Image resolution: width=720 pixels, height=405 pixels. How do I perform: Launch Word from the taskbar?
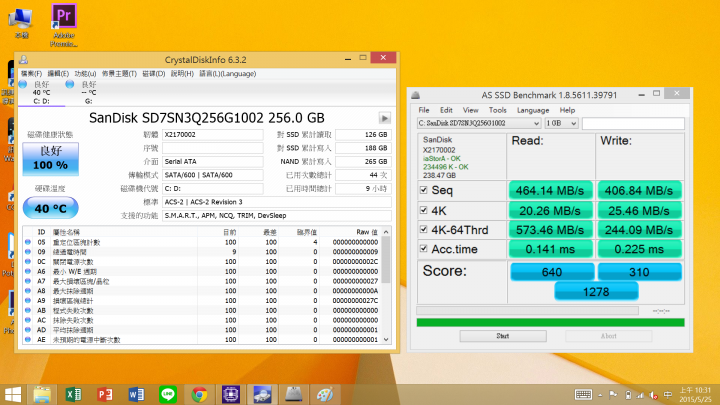(136, 394)
